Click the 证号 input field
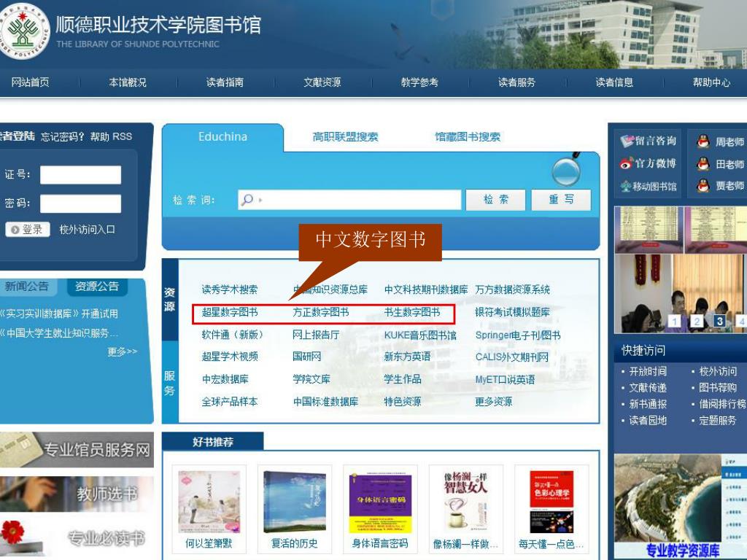747x560 pixels. point(80,175)
